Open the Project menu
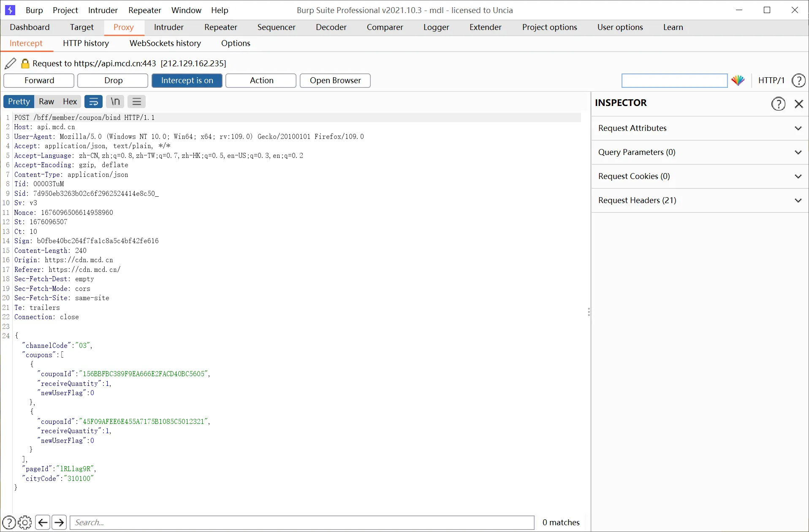The image size is (809, 532). [65, 10]
